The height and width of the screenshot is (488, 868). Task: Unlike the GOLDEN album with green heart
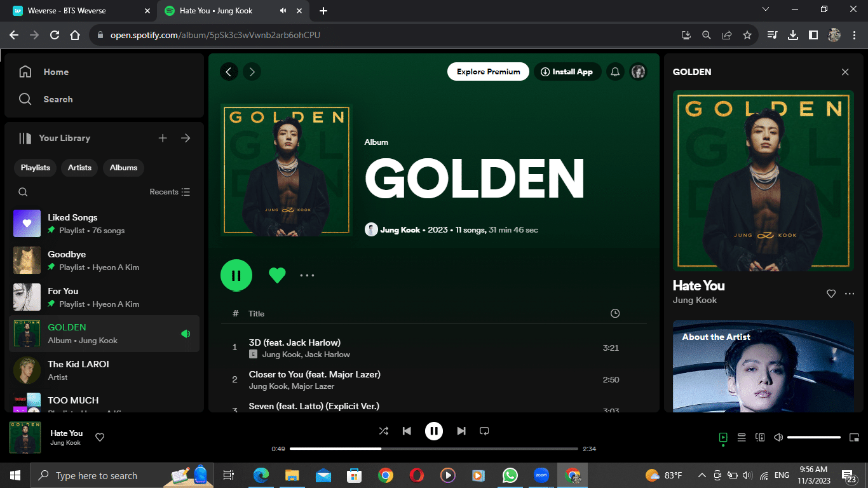click(277, 275)
